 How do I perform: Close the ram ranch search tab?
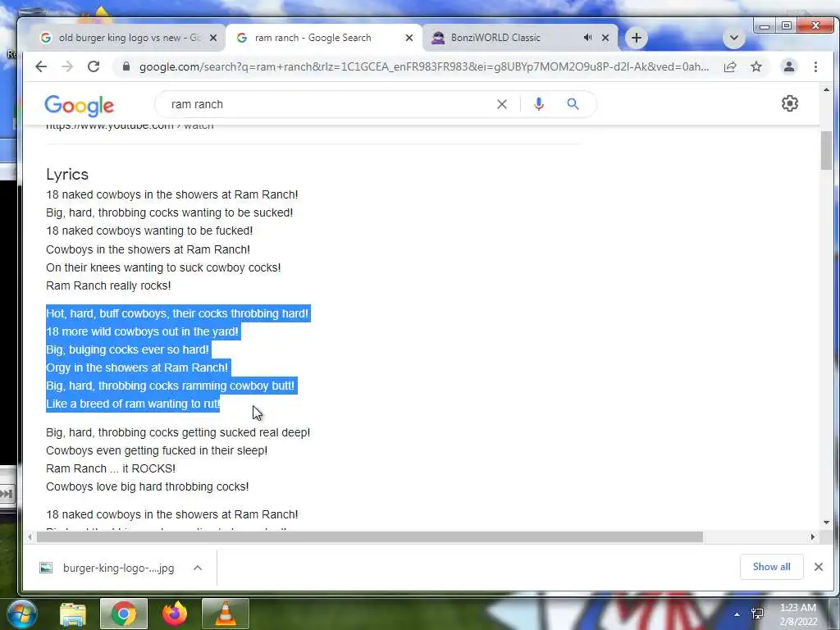(x=409, y=38)
